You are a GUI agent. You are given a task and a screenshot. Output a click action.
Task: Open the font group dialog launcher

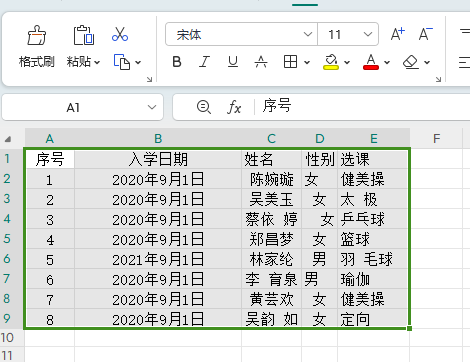click(438, 79)
